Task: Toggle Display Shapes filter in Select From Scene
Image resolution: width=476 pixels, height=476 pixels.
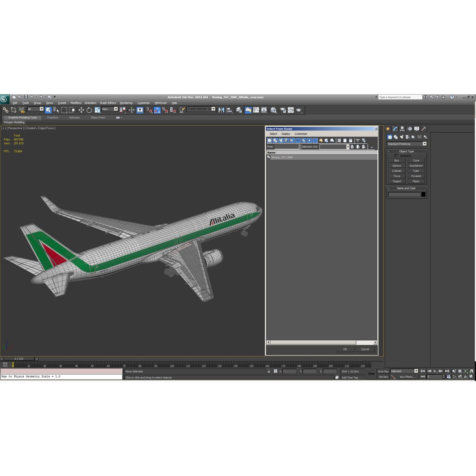Action: tap(275, 141)
